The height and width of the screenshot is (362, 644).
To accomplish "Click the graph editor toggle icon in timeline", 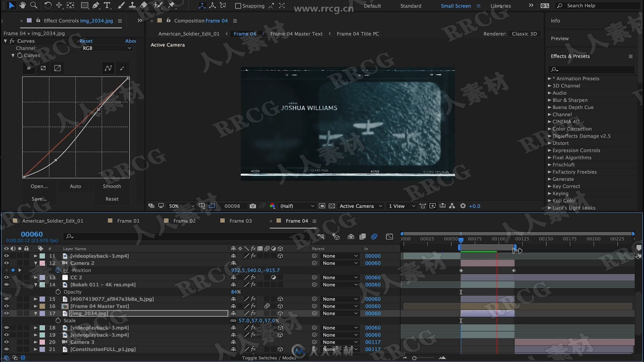I will [389, 236].
